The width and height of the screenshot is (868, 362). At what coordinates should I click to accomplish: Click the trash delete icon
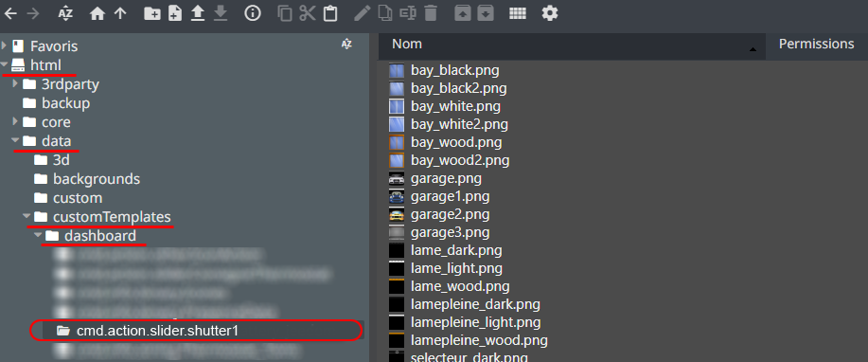(431, 13)
